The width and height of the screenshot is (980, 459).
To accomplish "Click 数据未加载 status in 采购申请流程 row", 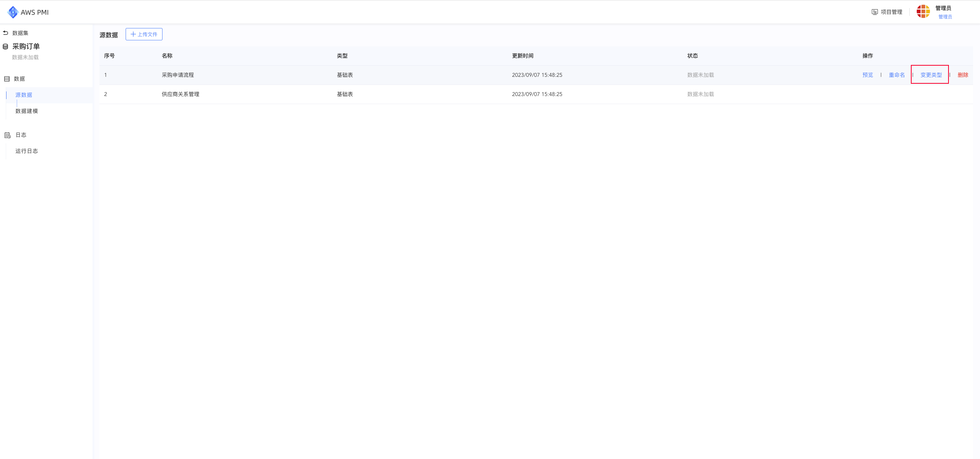I will (x=701, y=75).
